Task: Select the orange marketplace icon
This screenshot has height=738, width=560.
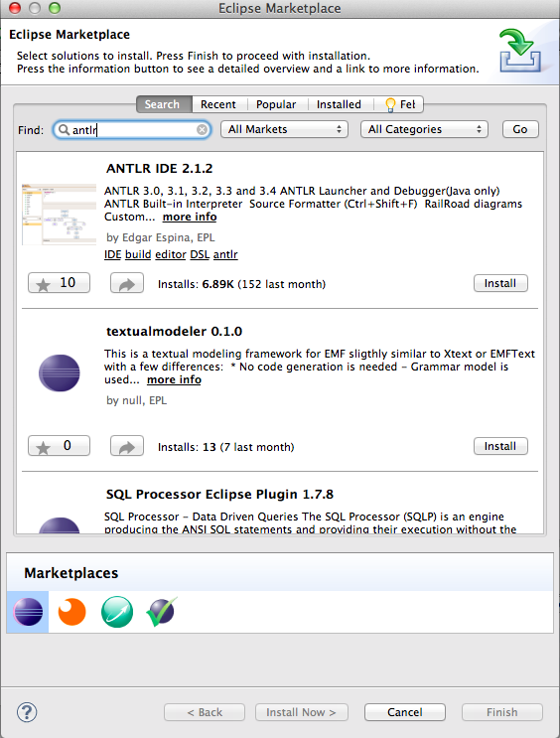Action: pos(72,612)
